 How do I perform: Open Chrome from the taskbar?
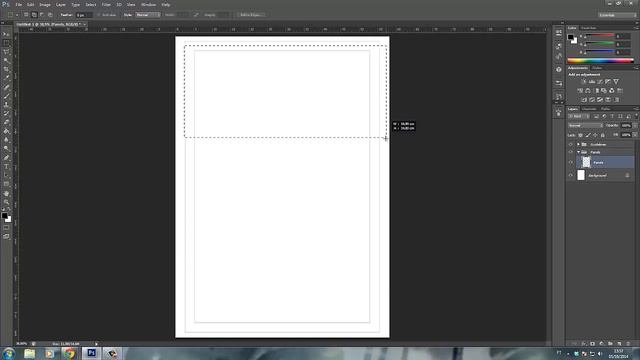[70, 353]
